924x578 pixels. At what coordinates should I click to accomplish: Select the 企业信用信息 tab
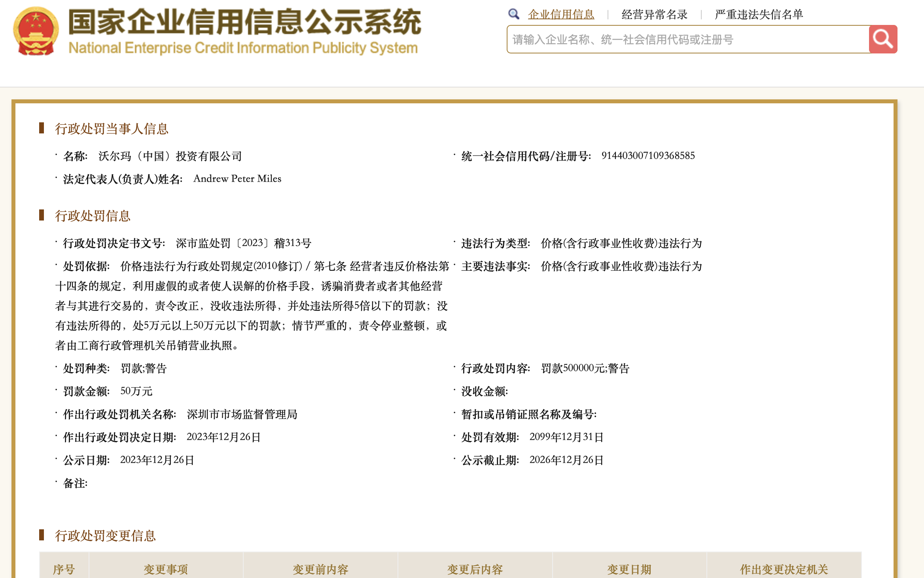tap(561, 15)
